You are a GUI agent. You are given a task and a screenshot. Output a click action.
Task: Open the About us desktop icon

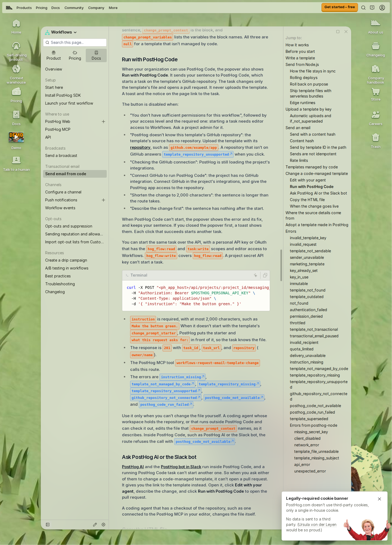pos(375,27)
